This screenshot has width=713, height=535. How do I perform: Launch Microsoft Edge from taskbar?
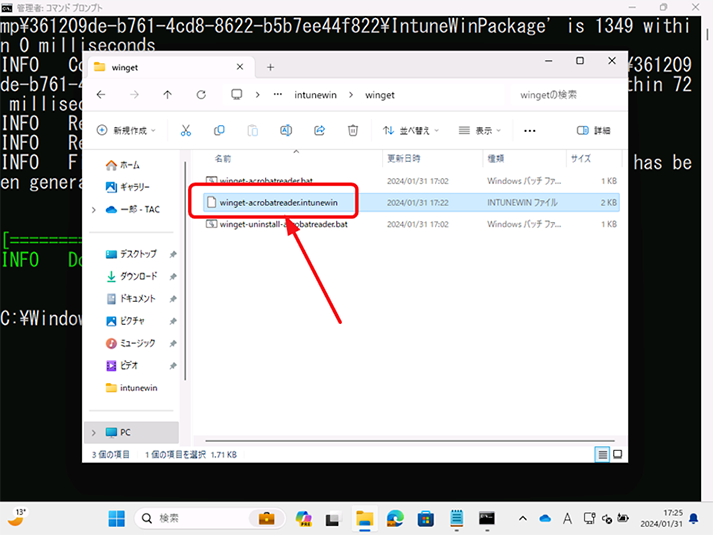[395, 518]
